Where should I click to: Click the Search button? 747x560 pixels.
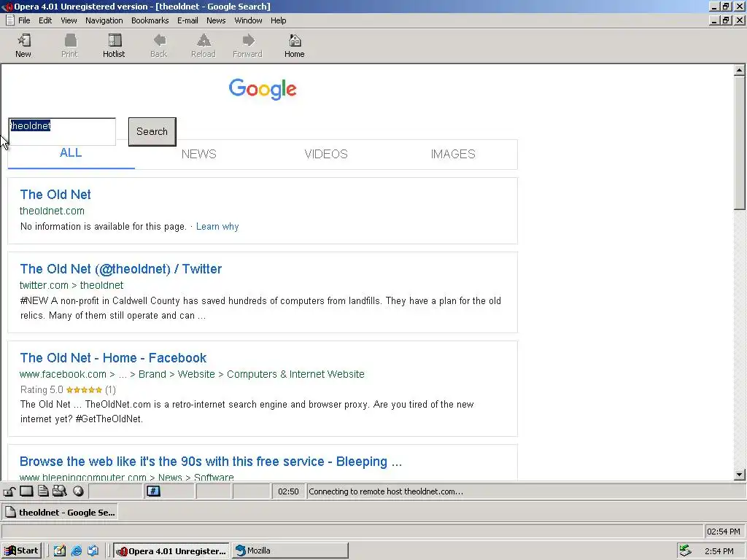(x=152, y=131)
